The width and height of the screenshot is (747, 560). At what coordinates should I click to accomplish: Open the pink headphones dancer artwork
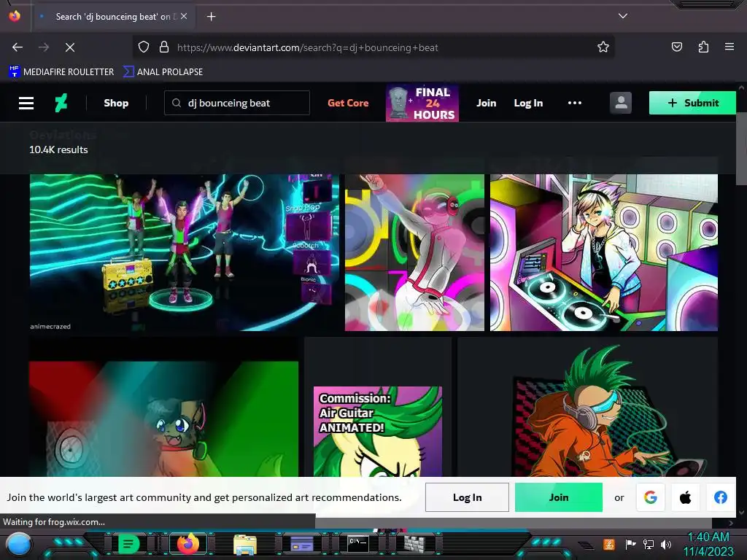click(414, 252)
